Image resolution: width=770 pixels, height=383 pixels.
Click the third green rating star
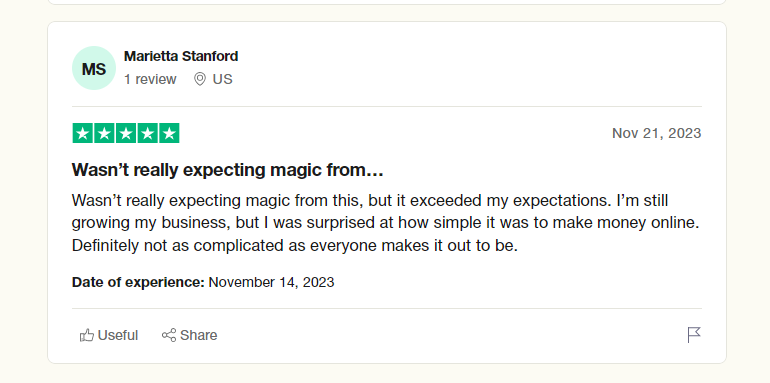pyautogui.click(x=126, y=133)
